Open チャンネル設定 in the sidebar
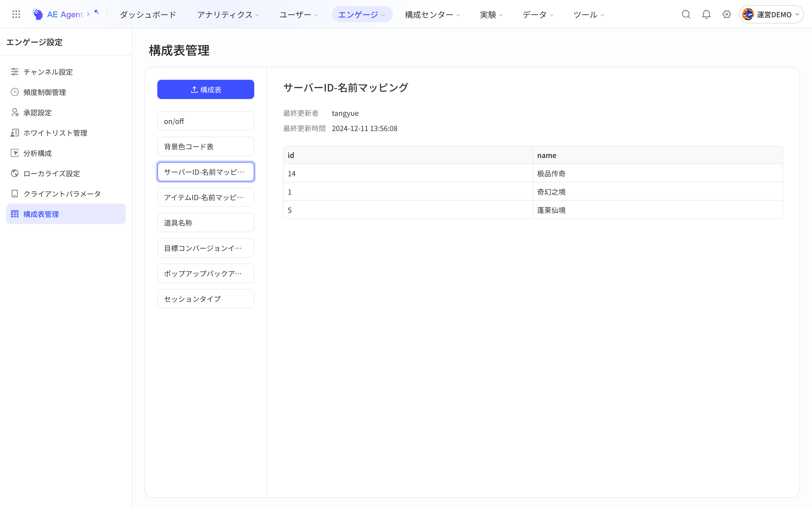812x508 pixels. point(66,72)
